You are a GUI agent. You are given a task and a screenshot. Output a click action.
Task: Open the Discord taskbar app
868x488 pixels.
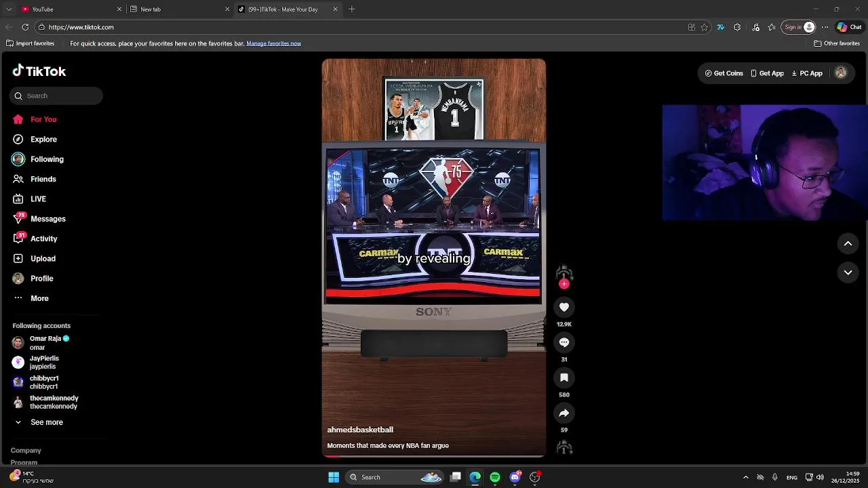(x=515, y=477)
